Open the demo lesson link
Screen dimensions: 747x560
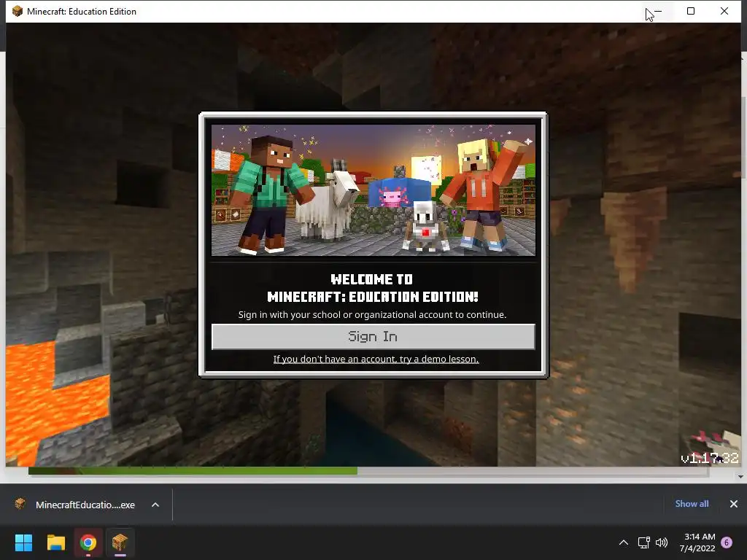pos(376,359)
